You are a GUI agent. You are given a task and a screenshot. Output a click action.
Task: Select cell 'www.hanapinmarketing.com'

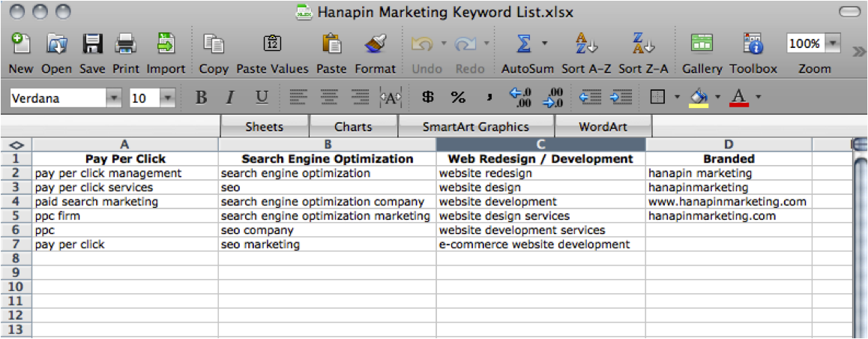pyautogui.click(x=729, y=202)
